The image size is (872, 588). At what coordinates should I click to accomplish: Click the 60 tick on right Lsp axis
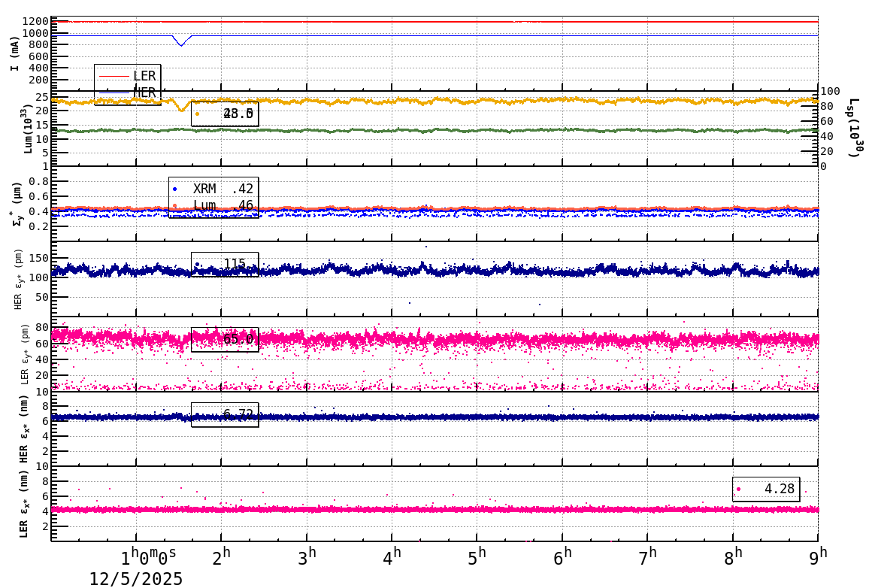pyautogui.click(x=827, y=121)
